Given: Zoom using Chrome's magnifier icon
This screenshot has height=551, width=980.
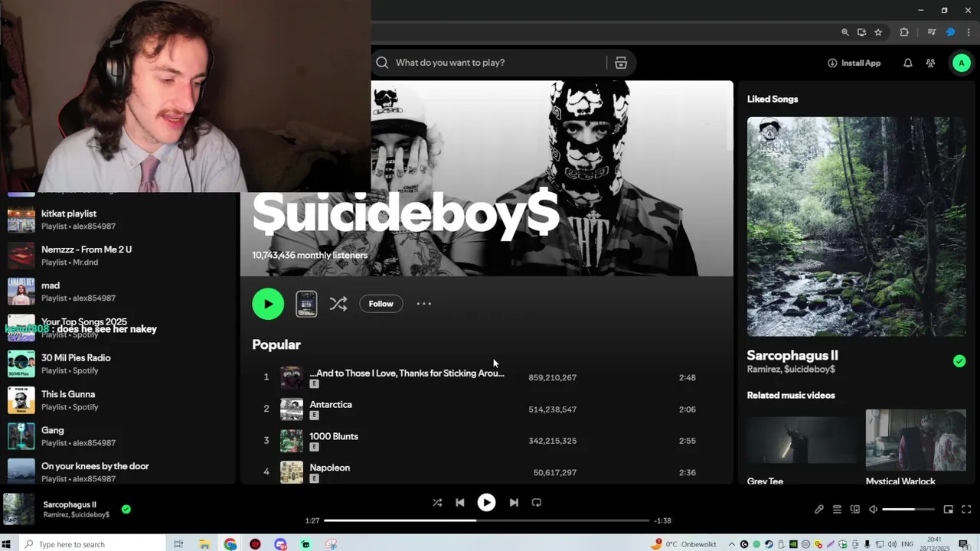Looking at the screenshot, I should (845, 32).
